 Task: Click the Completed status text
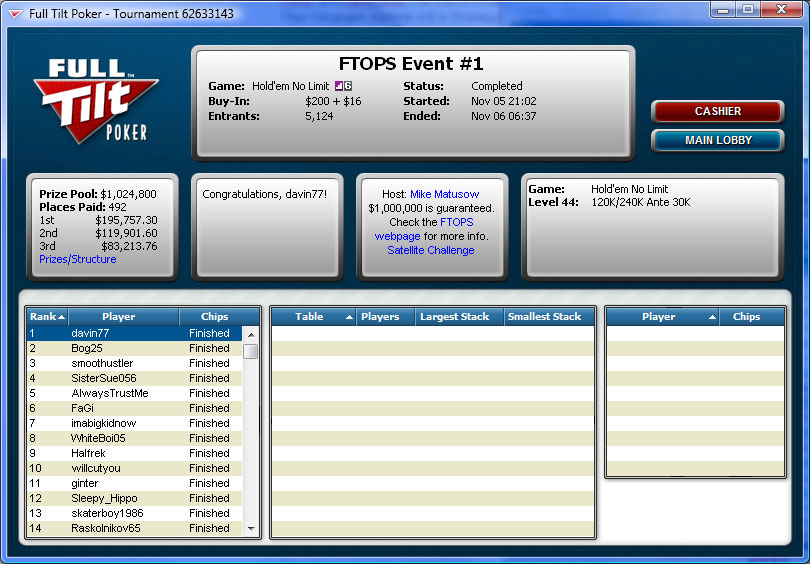coord(496,86)
